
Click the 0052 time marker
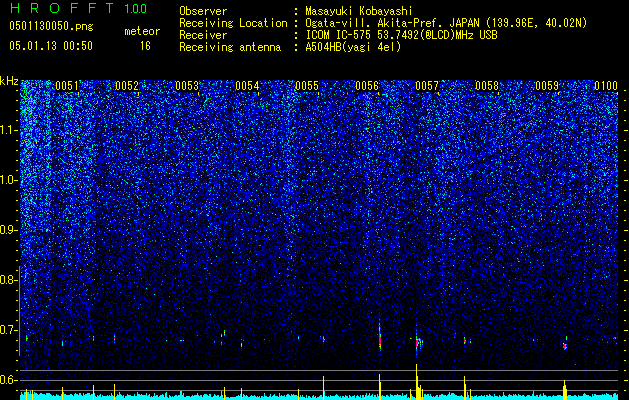click(x=127, y=86)
